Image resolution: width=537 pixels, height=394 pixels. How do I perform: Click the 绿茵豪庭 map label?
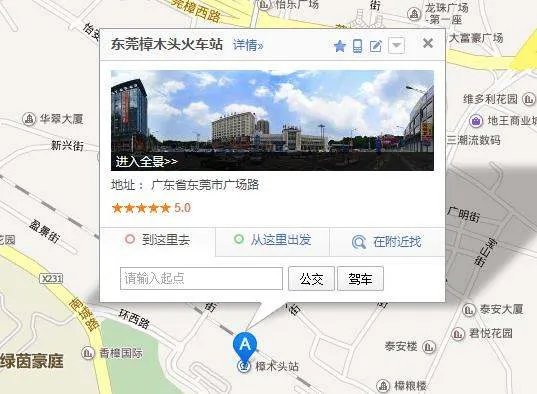(x=32, y=361)
